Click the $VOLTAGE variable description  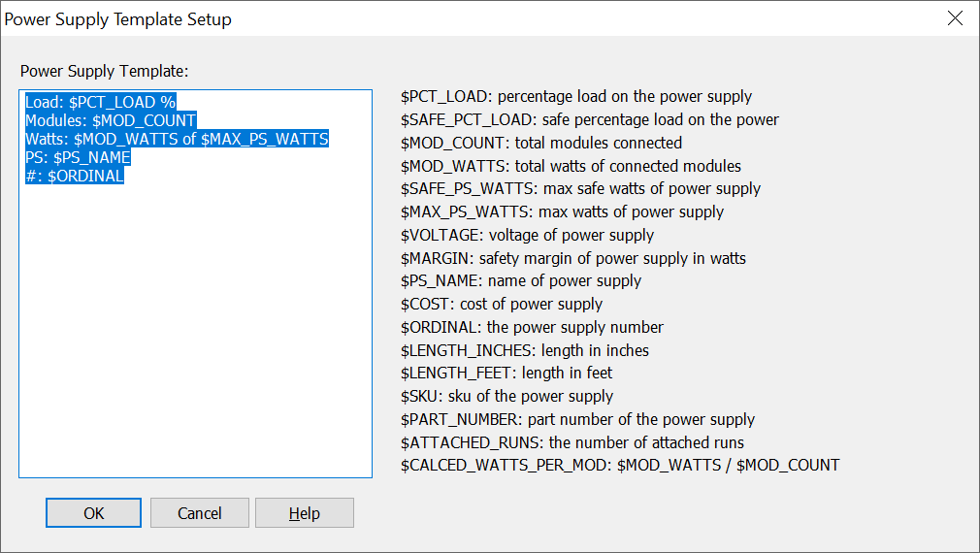tap(527, 235)
